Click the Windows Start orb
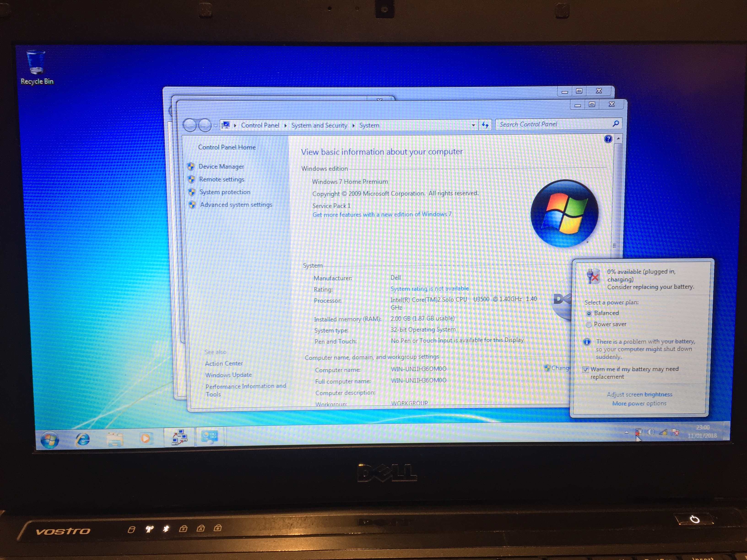 (x=50, y=439)
